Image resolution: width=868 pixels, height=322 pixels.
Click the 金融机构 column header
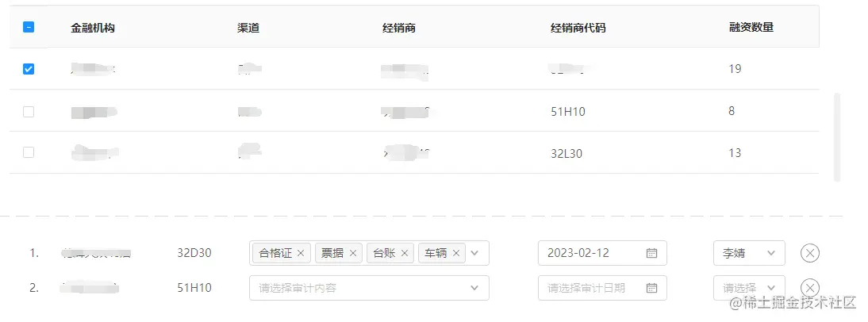(x=94, y=28)
